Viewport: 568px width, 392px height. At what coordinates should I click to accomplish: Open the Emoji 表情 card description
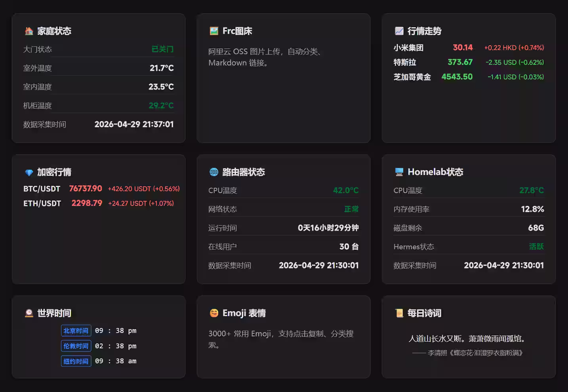coord(281,339)
